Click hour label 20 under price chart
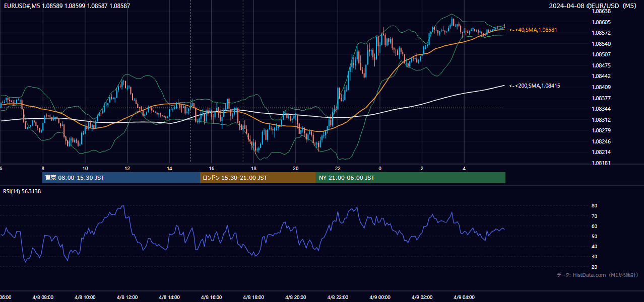 tap(296, 169)
